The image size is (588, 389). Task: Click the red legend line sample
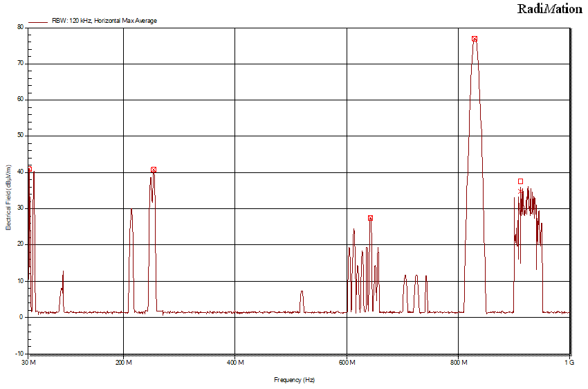click(38, 21)
